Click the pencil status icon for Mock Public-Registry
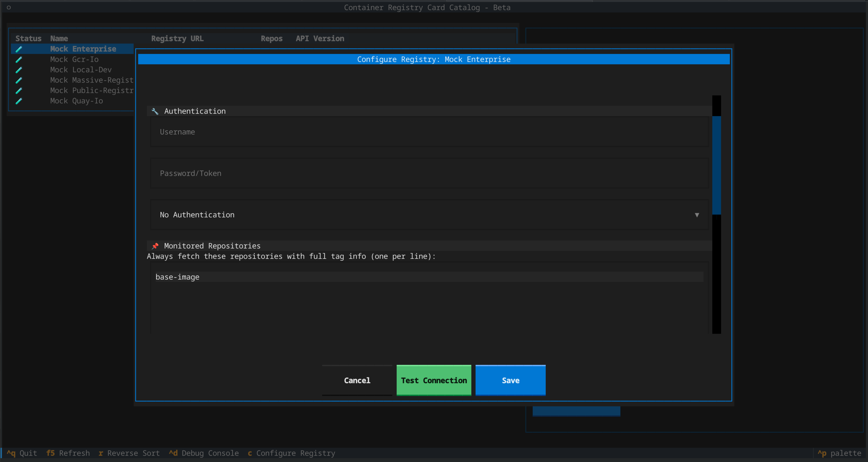This screenshot has width=868, height=462. point(19,91)
